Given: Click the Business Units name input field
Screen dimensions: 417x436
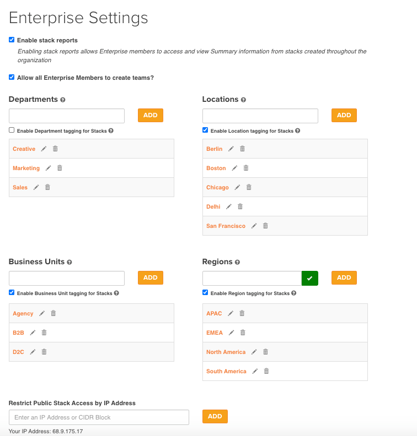Looking at the screenshot, I should coord(67,278).
